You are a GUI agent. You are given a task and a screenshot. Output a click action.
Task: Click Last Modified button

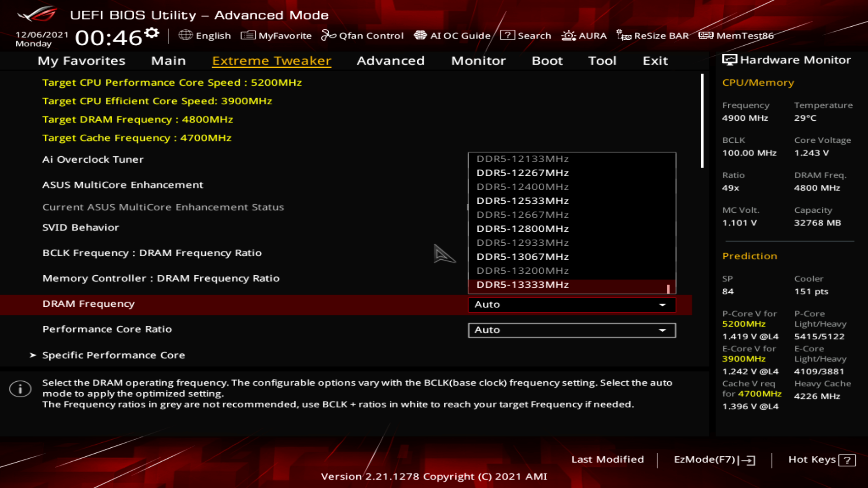click(607, 460)
